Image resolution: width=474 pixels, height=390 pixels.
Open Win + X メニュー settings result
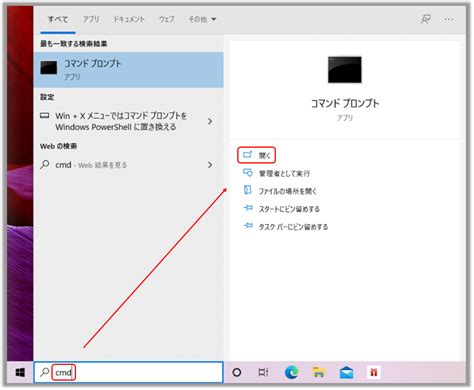pos(129,121)
